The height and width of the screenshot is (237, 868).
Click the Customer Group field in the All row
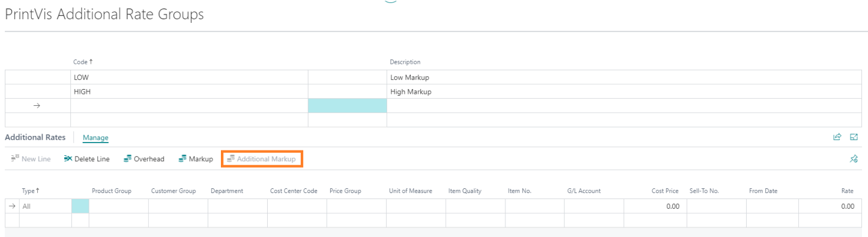point(178,206)
